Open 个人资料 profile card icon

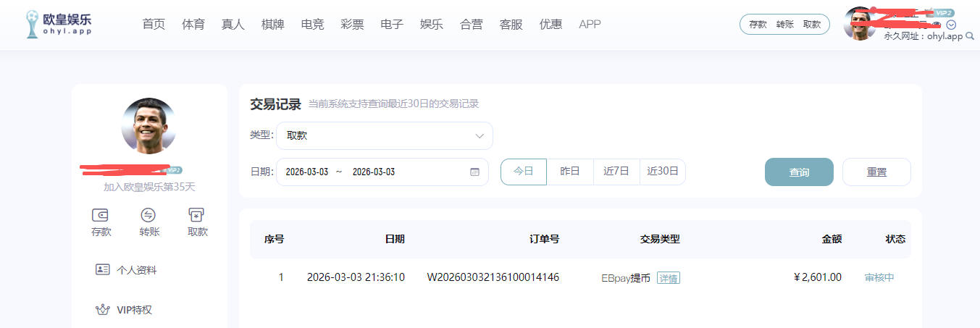coord(103,269)
